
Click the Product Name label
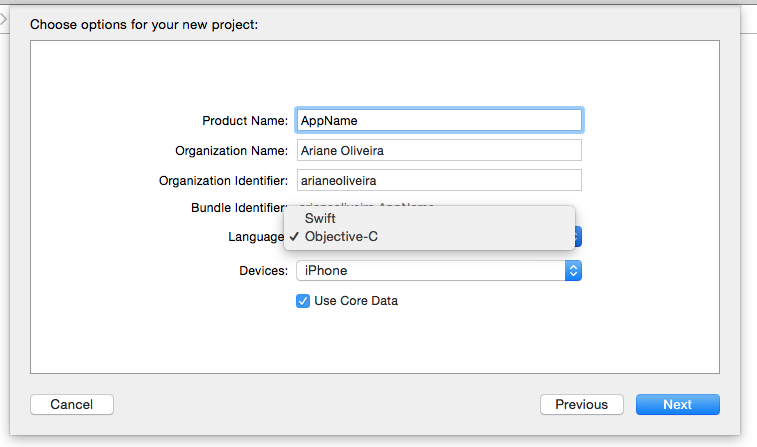coord(245,120)
